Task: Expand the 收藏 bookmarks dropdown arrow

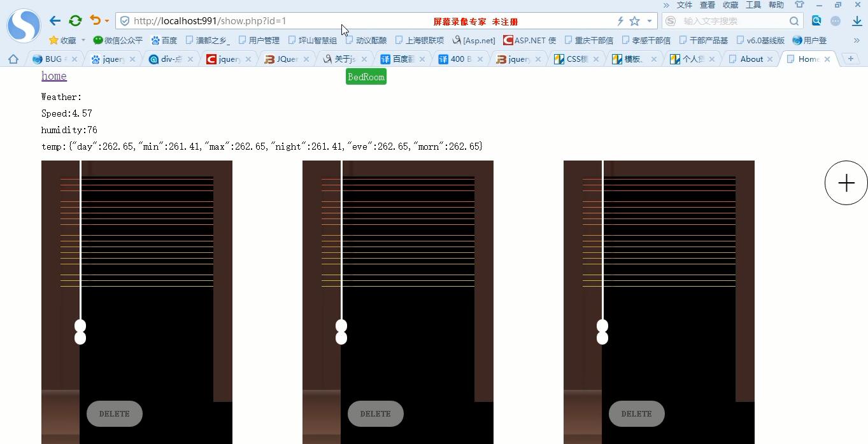Action: point(83,40)
